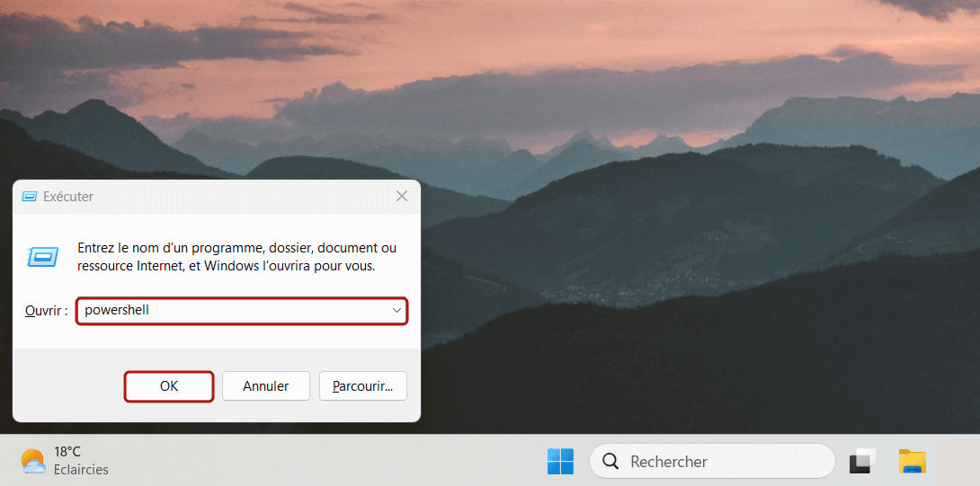The width and height of the screenshot is (980, 486).
Task: Click the magnifier icon in the search box
Action: coord(611,462)
